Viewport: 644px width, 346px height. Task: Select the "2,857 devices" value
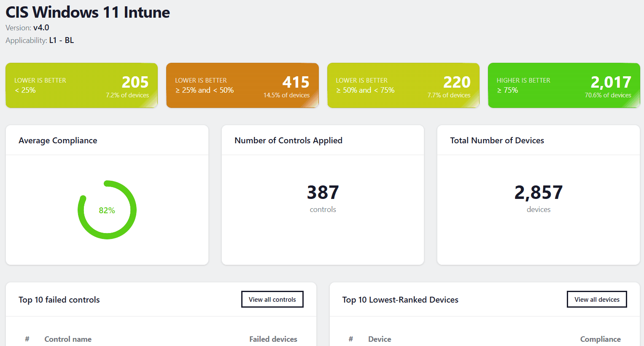tap(538, 197)
